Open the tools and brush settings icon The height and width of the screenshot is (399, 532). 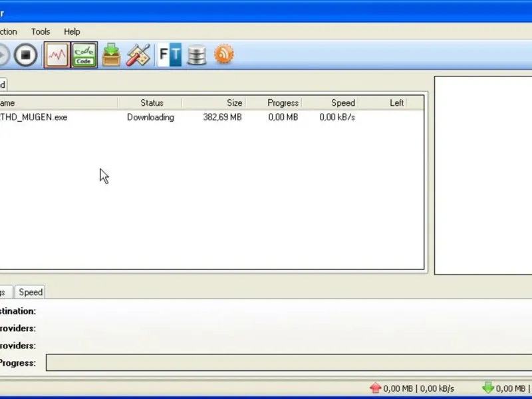138,55
